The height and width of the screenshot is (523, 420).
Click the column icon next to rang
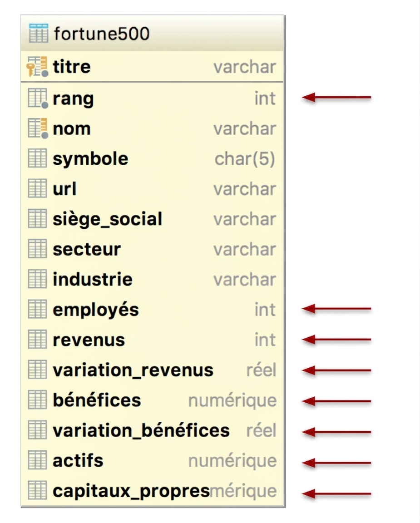tap(38, 99)
